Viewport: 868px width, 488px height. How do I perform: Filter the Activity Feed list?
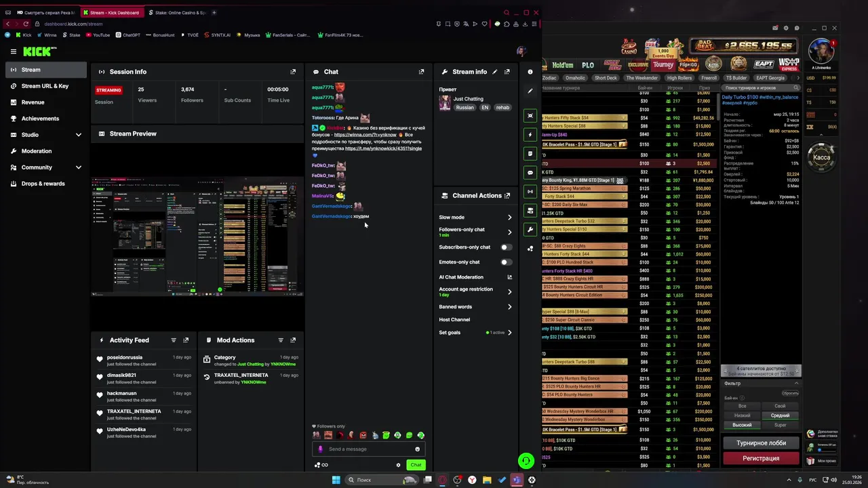[x=174, y=340]
